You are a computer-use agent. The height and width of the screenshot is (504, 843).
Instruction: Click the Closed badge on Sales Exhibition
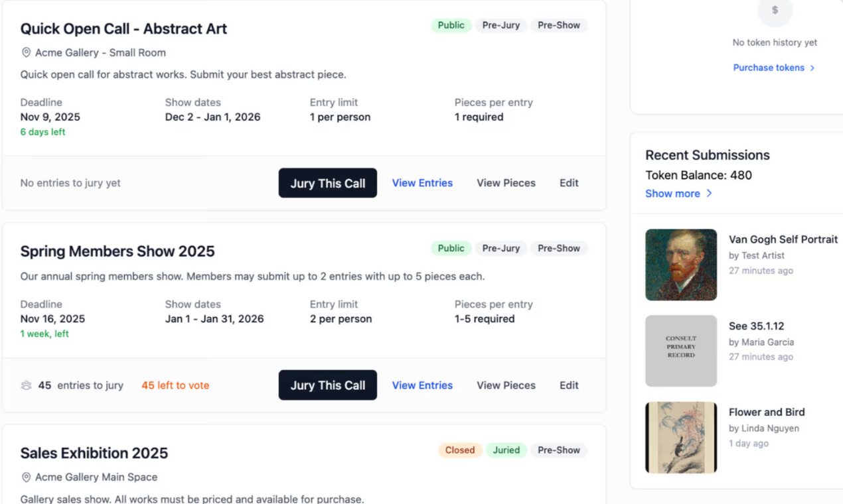coord(460,450)
